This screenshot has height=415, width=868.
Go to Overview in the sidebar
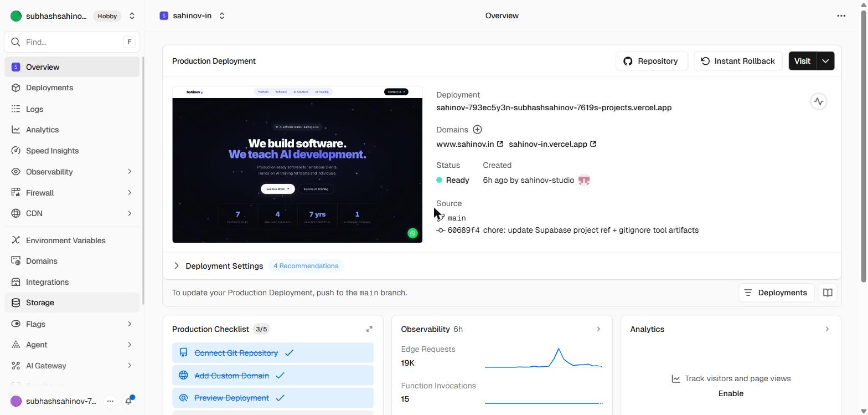(x=72, y=67)
